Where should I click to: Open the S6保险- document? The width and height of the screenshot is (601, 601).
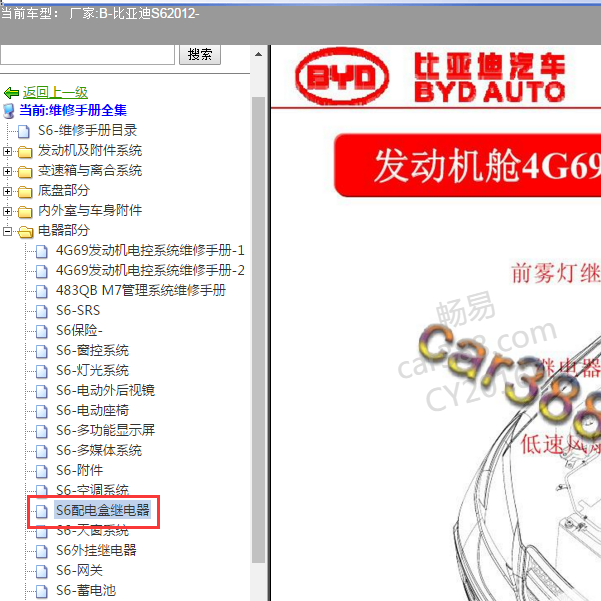(79, 330)
